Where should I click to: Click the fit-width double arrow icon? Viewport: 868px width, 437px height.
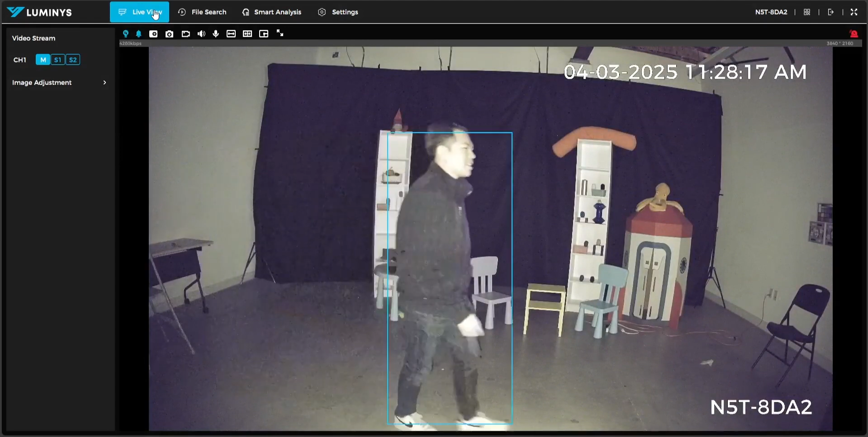coord(231,34)
